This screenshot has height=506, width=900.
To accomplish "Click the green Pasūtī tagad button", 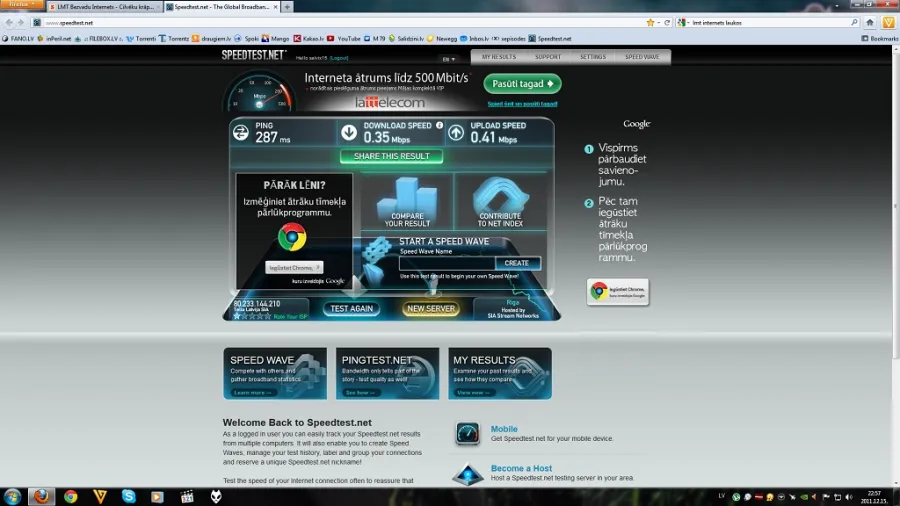I will coord(522,84).
